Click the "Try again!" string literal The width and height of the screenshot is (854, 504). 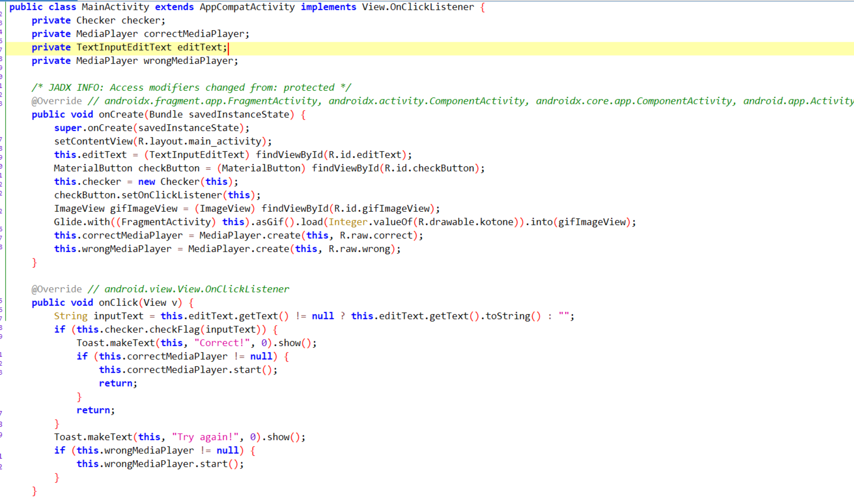[x=205, y=437]
